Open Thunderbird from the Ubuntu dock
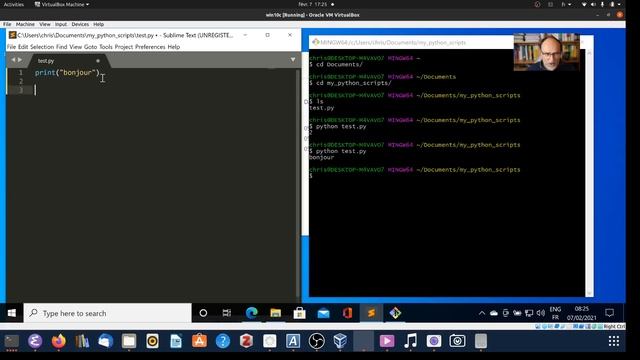The width and height of the screenshot is (640, 360). tap(106, 341)
